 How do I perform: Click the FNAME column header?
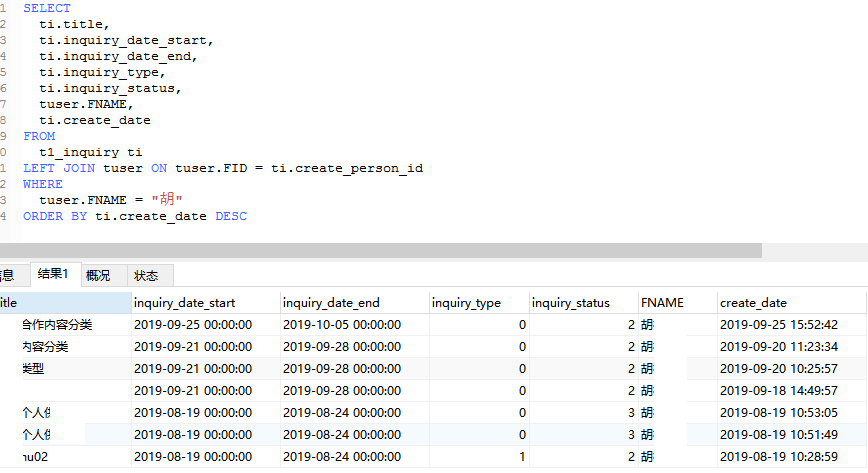point(678,303)
